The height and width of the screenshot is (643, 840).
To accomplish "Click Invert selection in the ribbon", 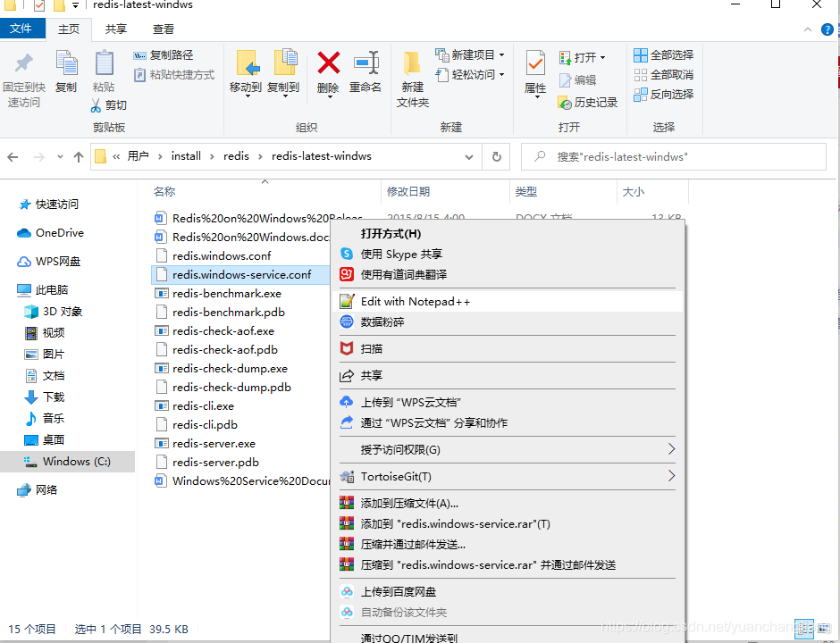I will (663, 95).
